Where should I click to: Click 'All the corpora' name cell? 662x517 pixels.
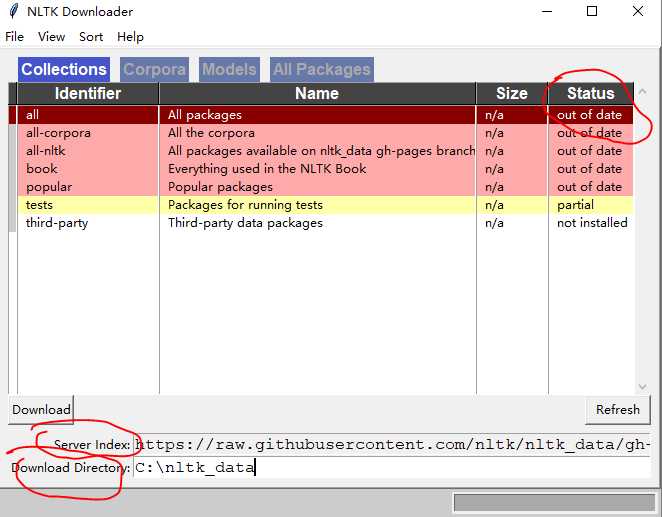pyautogui.click(x=317, y=133)
